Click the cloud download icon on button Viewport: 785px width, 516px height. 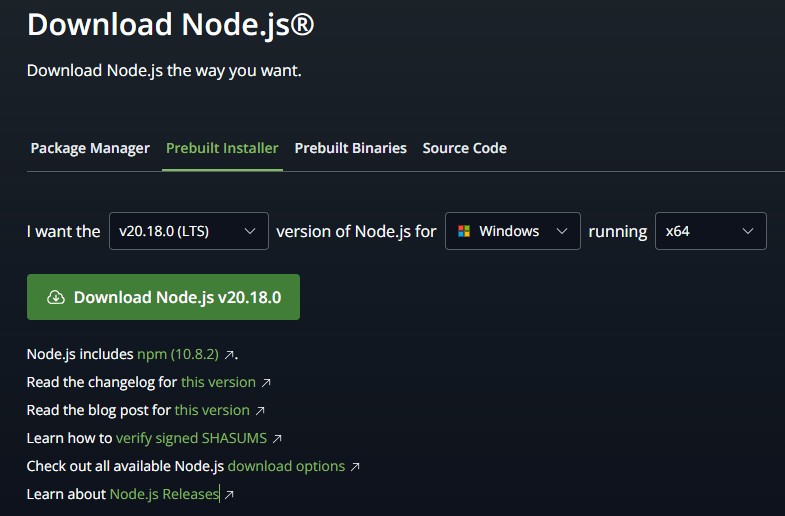56,297
